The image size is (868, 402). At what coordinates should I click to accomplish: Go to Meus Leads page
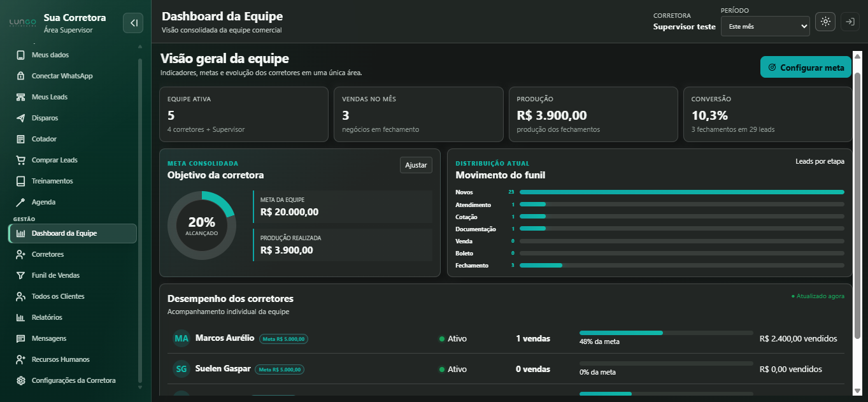click(x=73, y=97)
